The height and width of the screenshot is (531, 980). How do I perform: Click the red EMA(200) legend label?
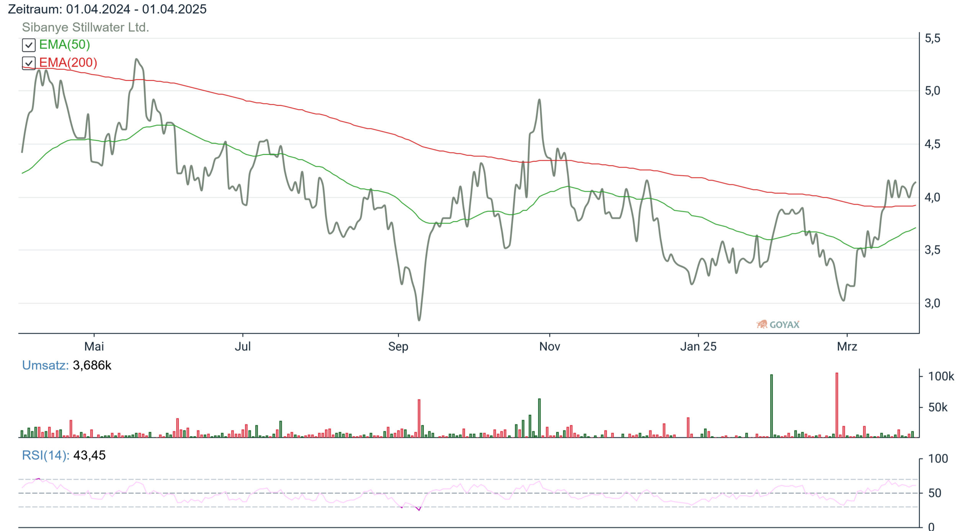pyautogui.click(x=68, y=62)
